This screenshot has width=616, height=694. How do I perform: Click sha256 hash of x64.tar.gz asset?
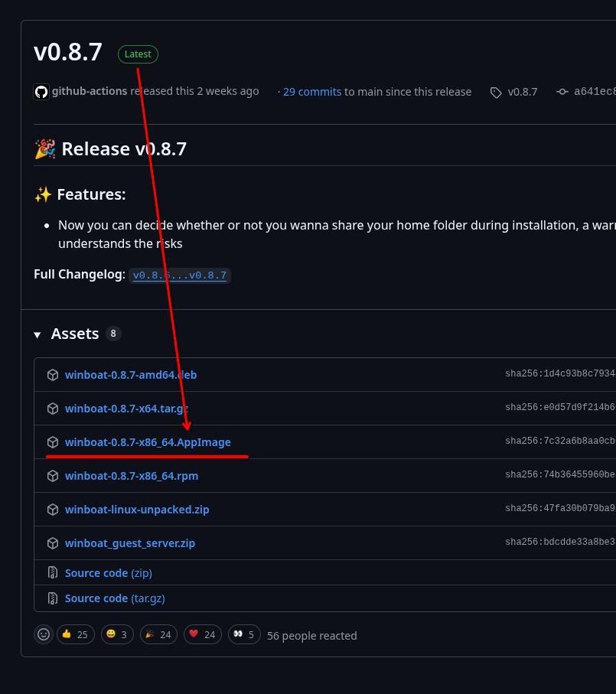[560, 407]
